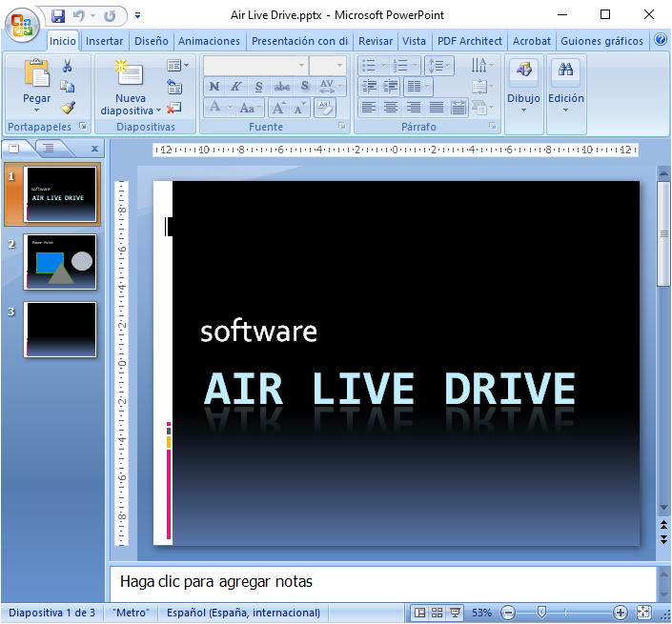Image resolution: width=672 pixels, height=624 pixels.
Task: Open the Office button menu
Action: (x=22, y=25)
